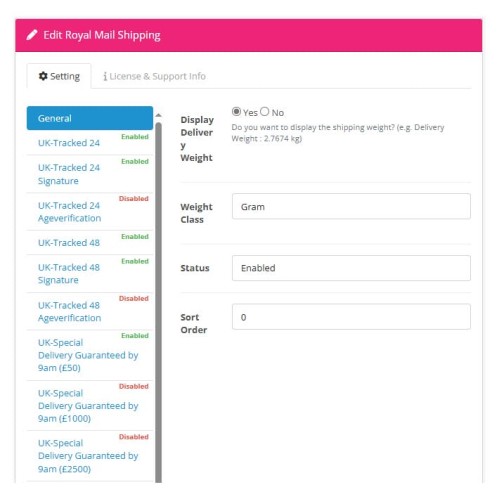Click the gear icon on Setting tab
The image size is (500, 500).
(x=43, y=76)
